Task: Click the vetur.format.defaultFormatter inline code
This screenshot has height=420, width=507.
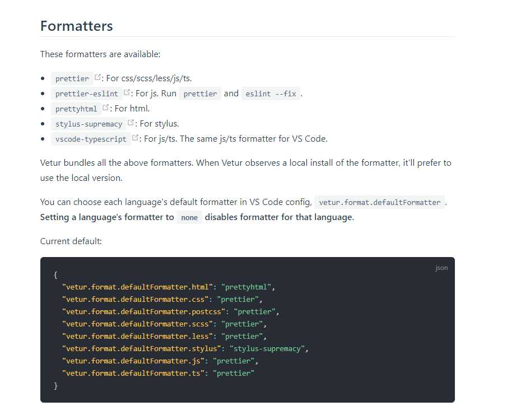Action: pyautogui.click(x=380, y=202)
